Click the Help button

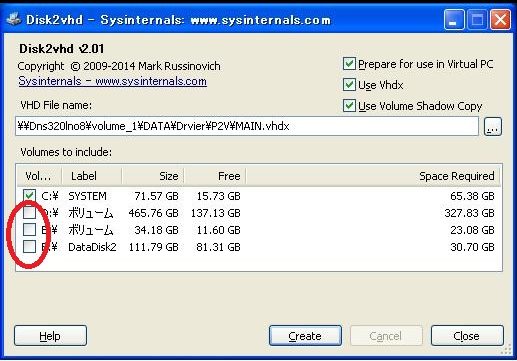[50, 336]
